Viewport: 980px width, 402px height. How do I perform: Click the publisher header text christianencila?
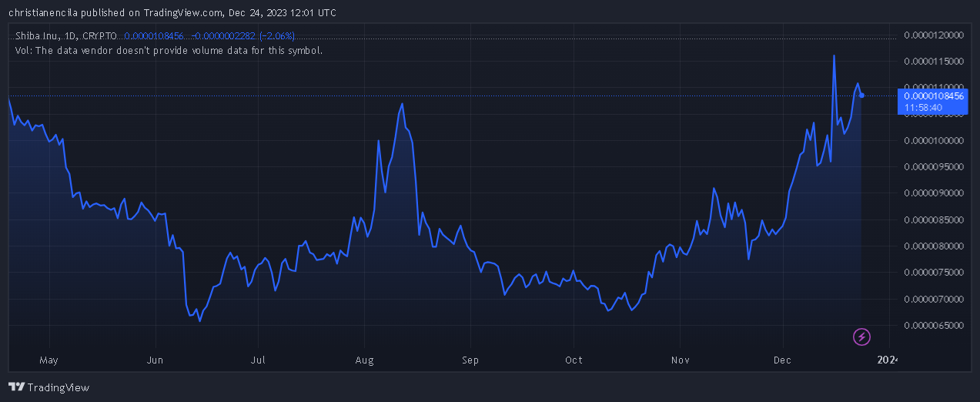(45, 12)
